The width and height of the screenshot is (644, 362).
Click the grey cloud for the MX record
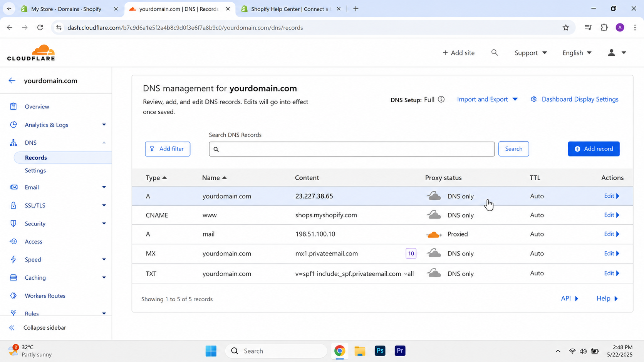click(x=434, y=254)
